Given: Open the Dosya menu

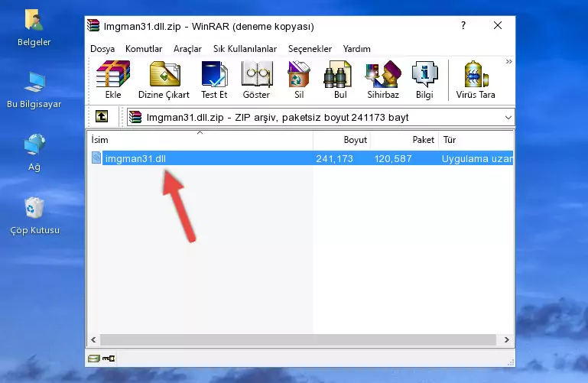Looking at the screenshot, I should coord(102,49).
